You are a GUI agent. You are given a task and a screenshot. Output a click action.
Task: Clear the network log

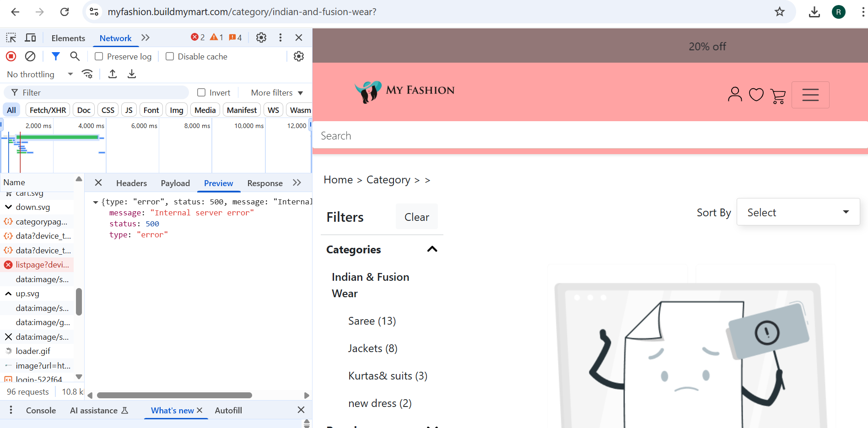click(30, 56)
